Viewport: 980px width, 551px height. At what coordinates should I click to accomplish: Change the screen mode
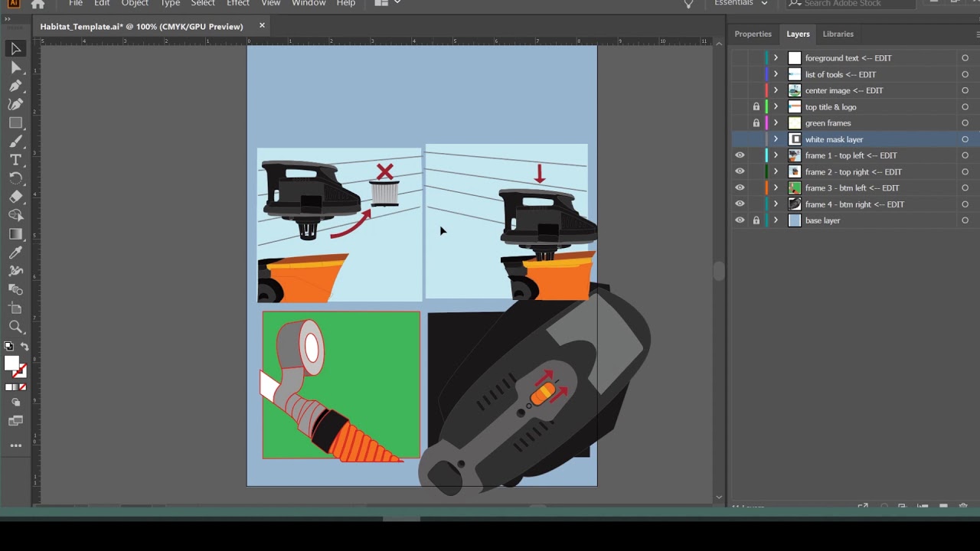[15, 421]
